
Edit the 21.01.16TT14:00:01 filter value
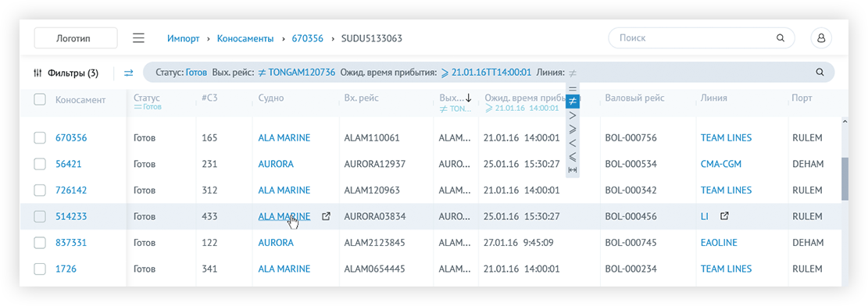tap(491, 73)
